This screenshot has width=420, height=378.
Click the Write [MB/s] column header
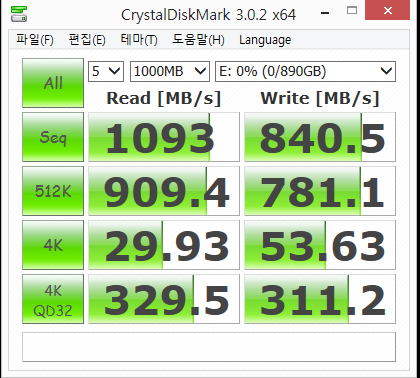pyautogui.click(x=320, y=98)
